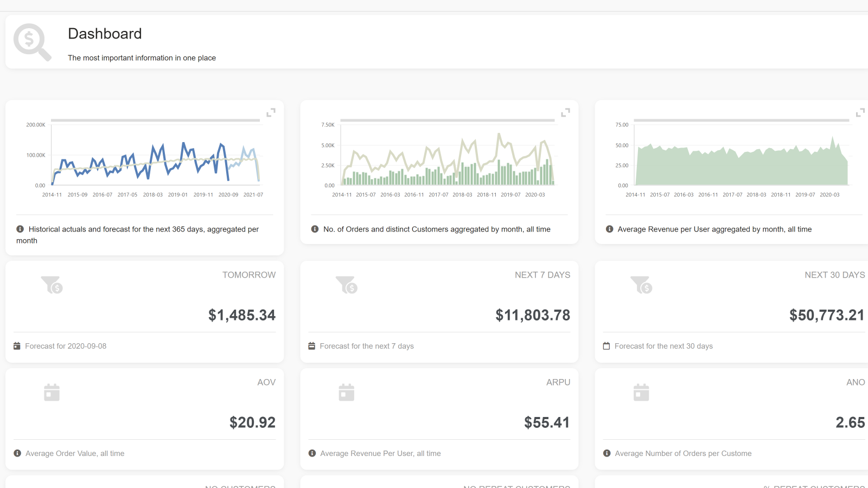
Task: Click 'Forecast for the next 30 days' text
Action: pyautogui.click(x=663, y=346)
